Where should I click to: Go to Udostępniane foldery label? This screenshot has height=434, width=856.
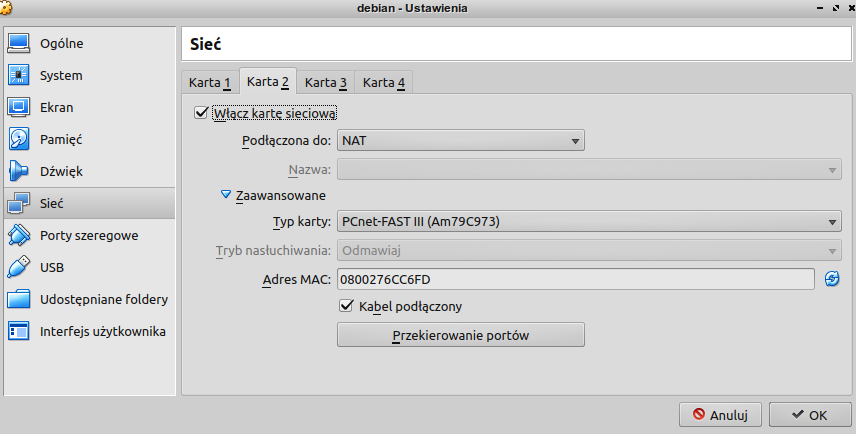(x=104, y=299)
